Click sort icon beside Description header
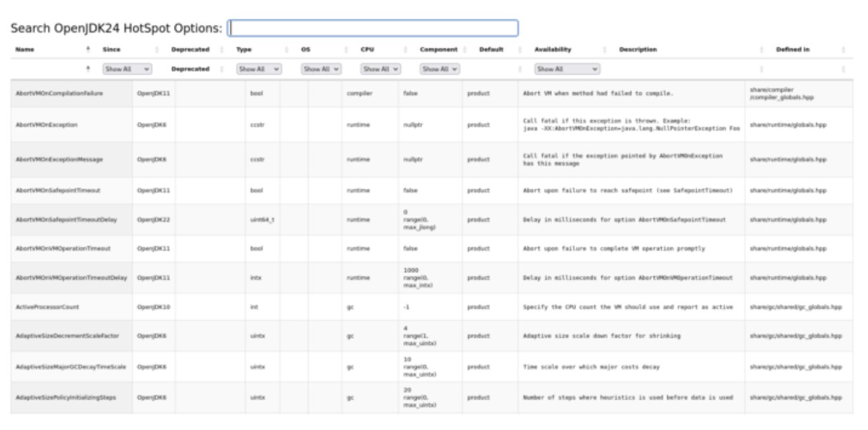 click(762, 49)
